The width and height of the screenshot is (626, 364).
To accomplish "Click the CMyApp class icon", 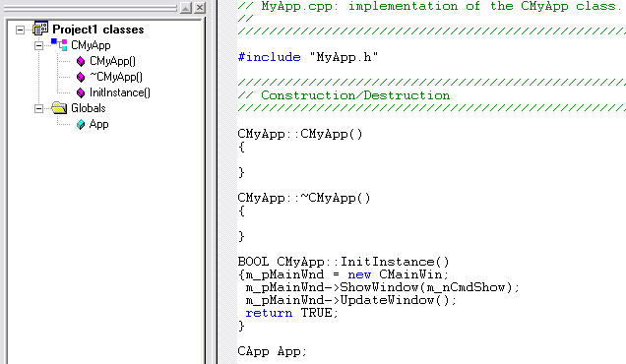I will click(x=59, y=44).
